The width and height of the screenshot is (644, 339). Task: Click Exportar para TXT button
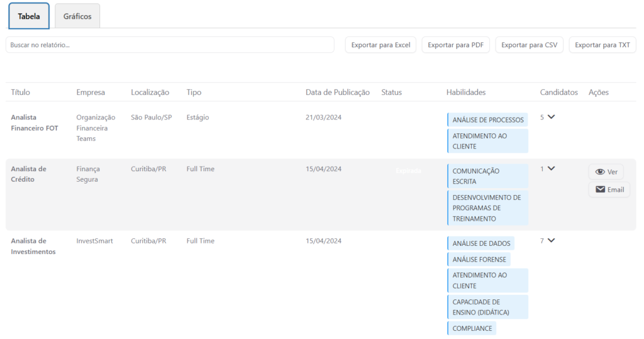602,45
